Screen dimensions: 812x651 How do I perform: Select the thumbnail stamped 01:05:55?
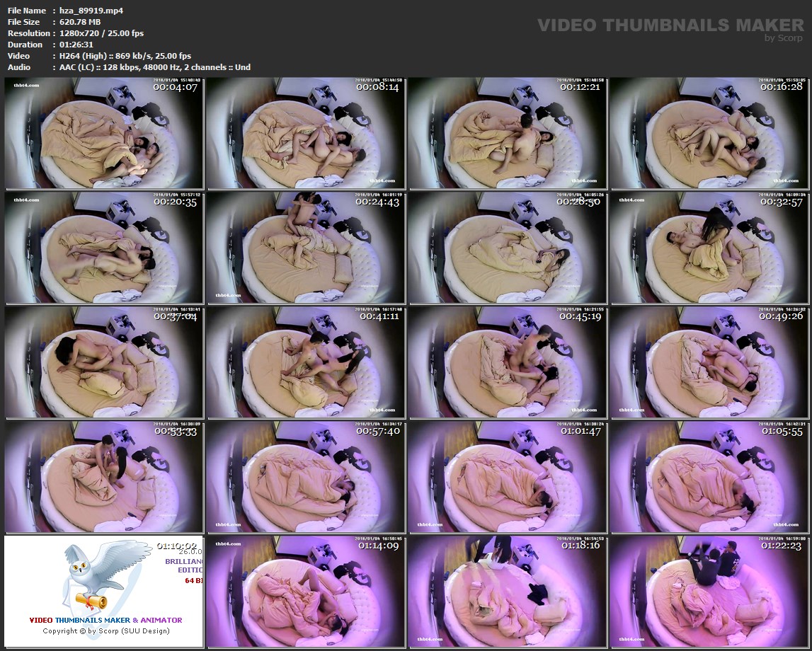click(709, 477)
